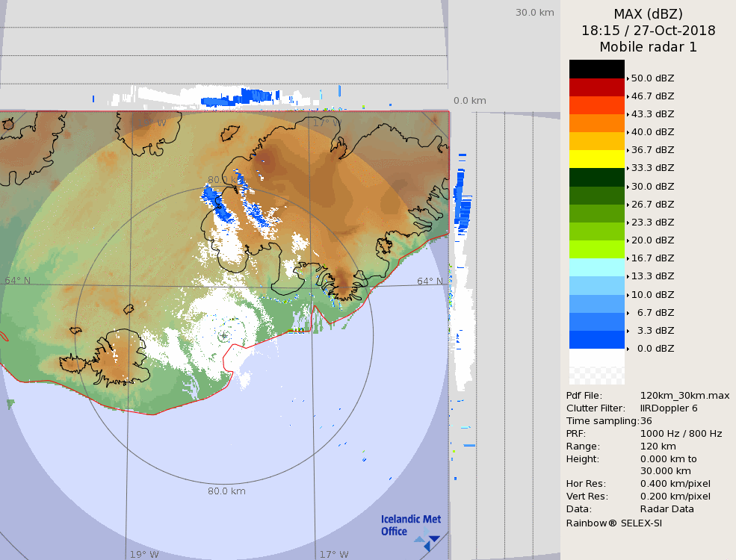
Task: Select the black 50.0 dBZ color swatch
Action: [x=596, y=69]
